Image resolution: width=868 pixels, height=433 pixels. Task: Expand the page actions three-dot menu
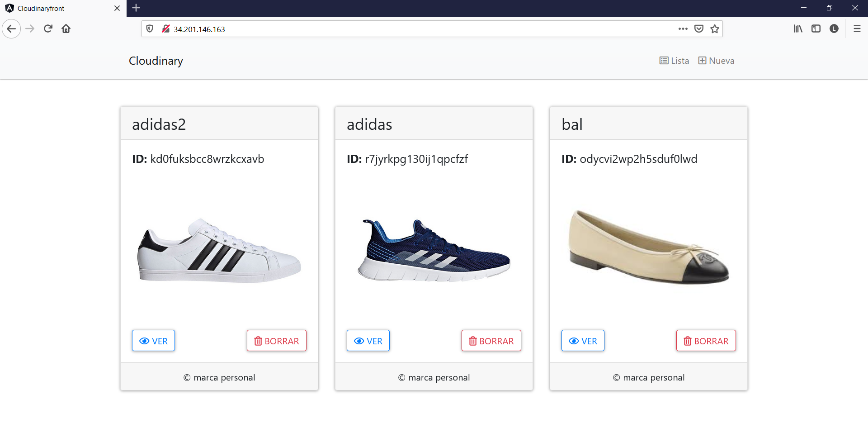coord(683,29)
